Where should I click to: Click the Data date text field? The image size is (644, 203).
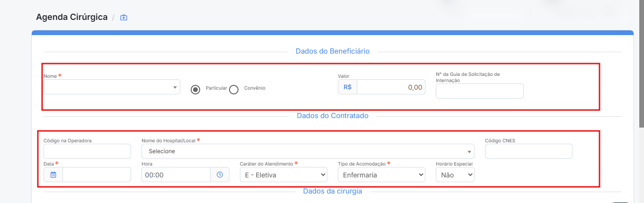click(x=97, y=175)
